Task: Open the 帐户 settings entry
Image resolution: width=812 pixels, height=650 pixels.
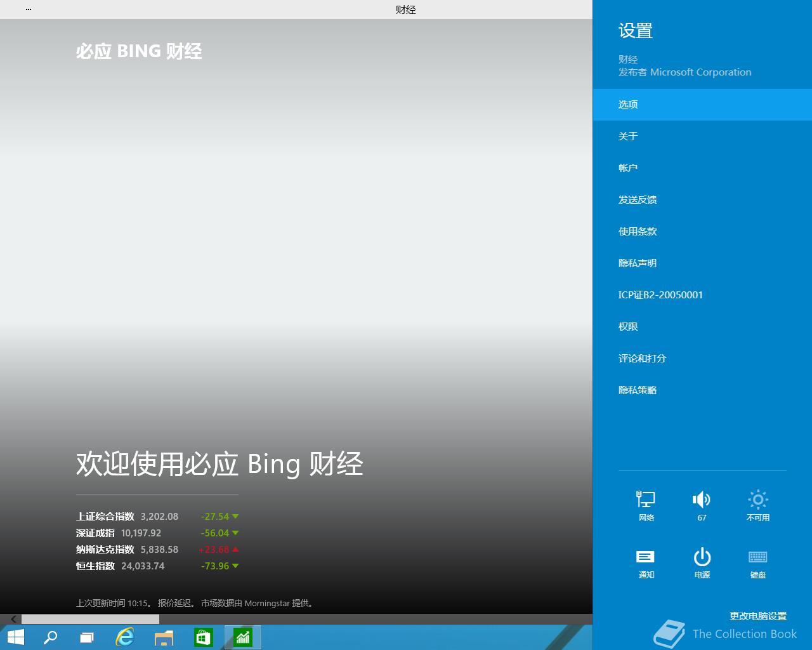Action: [702, 168]
